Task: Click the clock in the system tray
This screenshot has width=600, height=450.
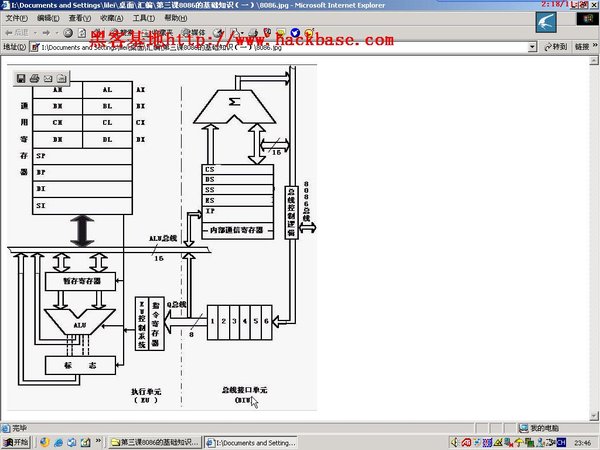Action: tap(580, 442)
